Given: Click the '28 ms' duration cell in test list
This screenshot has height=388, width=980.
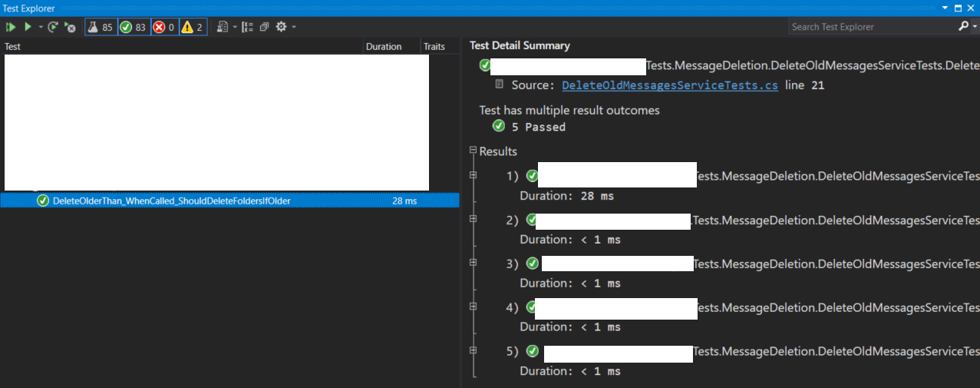Looking at the screenshot, I should point(404,201).
